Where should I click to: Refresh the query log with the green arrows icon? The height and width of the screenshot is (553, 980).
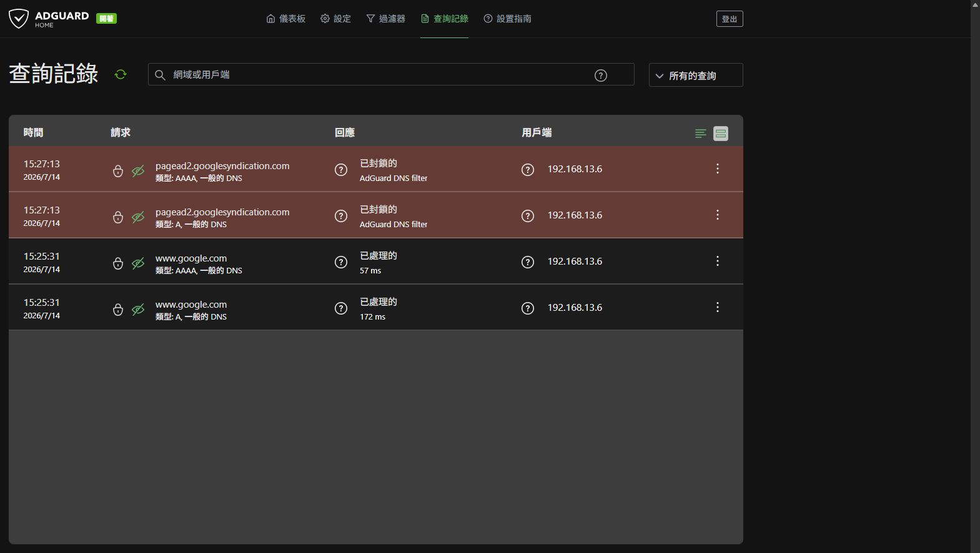(x=121, y=74)
